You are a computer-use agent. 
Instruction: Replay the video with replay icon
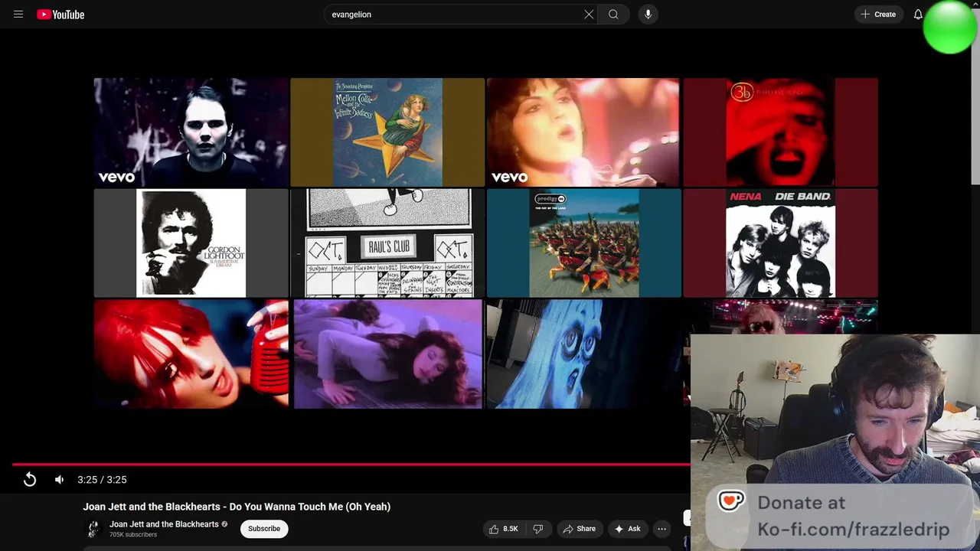[30, 480]
